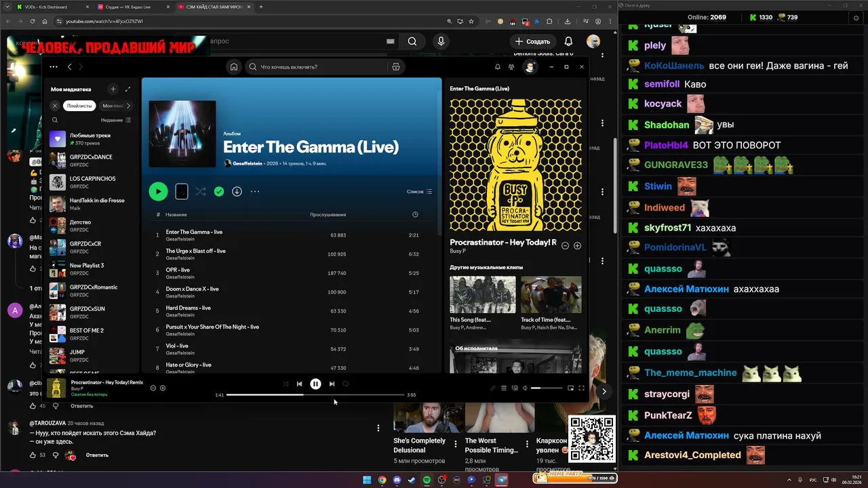Remove Procrastinator track via minus icon in player bar
This screenshot has width=868, height=488.
tap(153, 388)
